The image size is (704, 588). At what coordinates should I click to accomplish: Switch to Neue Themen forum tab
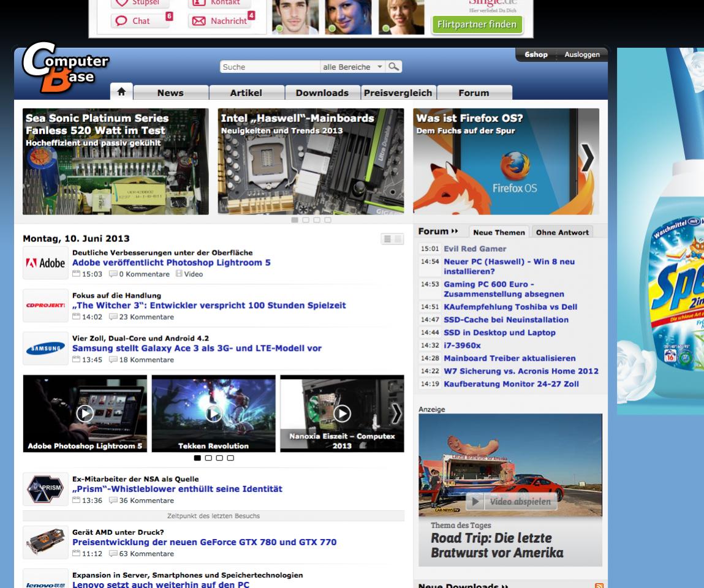click(x=499, y=232)
